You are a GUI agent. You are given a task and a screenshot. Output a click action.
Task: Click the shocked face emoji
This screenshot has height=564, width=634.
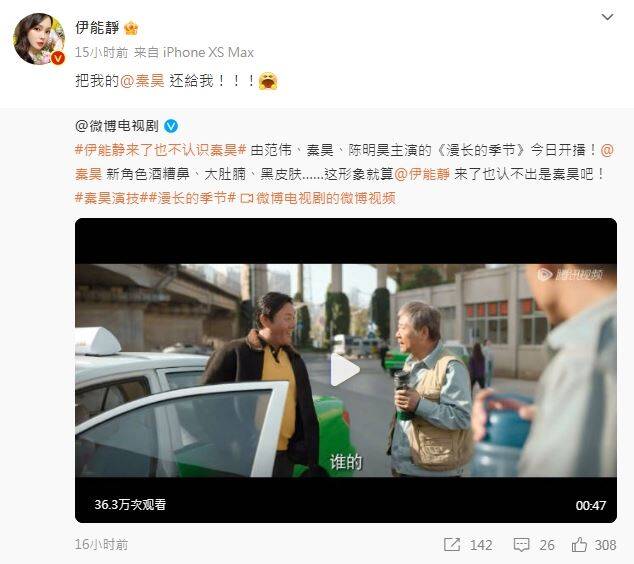[x=268, y=80]
